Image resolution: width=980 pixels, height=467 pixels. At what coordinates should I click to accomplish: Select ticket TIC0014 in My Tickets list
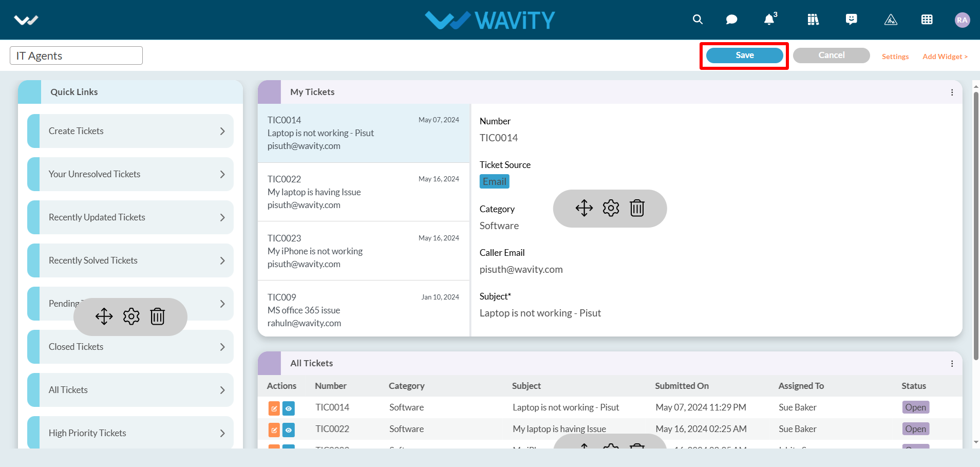[x=364, y=133]
